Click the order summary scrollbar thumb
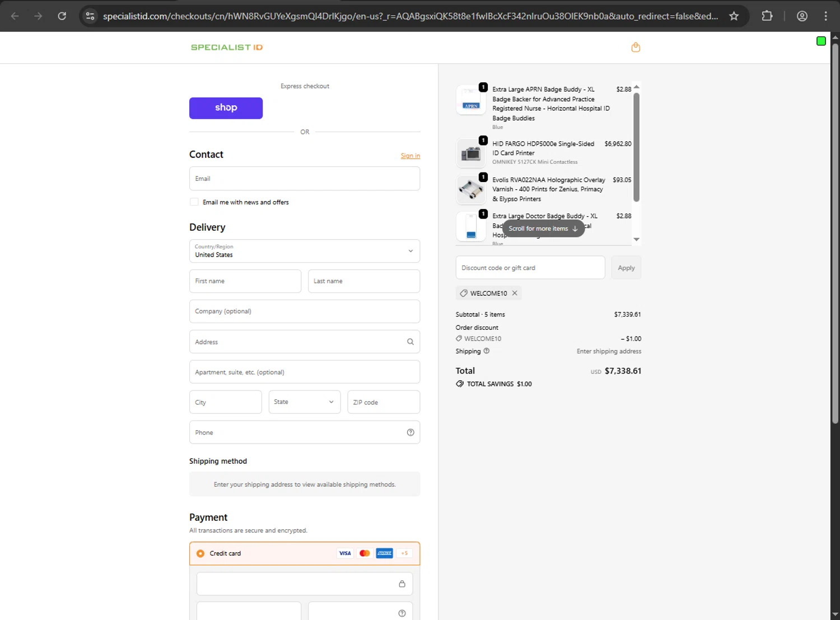 (636, 147)
